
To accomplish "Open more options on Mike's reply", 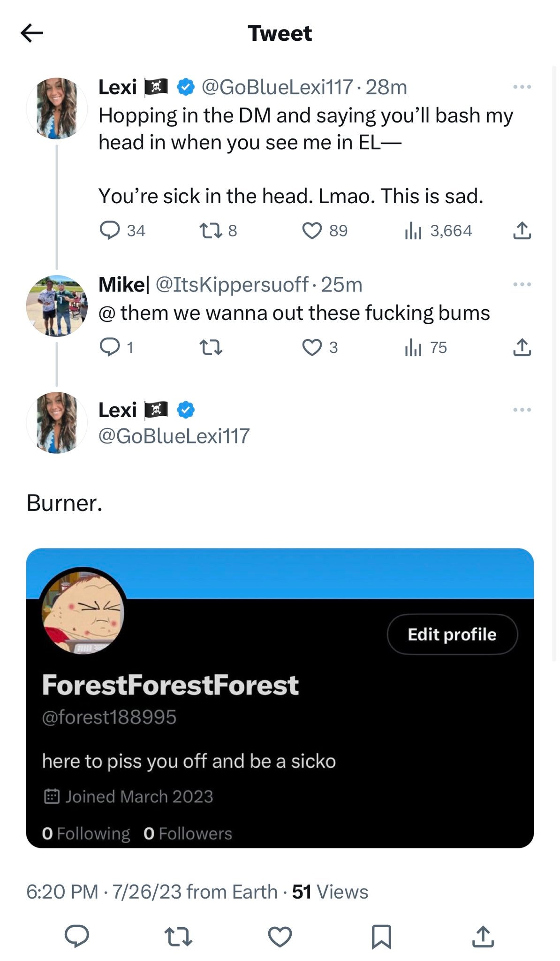I will [x=522, y=285].
